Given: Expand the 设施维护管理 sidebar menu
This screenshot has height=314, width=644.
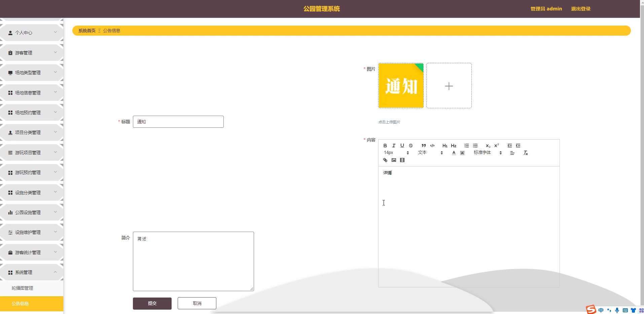Looking at the screenshot, I should coord(32,232).
